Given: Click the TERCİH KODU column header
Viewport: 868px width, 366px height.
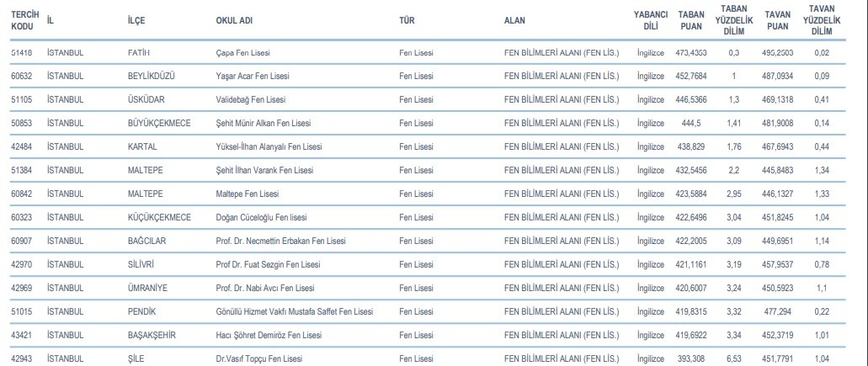Looking at the screenshot, I should click(x=25, y=21).
